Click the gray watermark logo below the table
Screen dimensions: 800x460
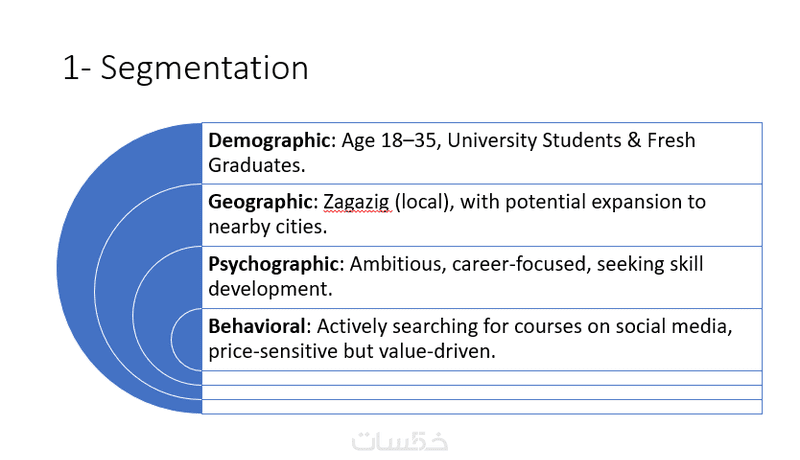point(400,439)
